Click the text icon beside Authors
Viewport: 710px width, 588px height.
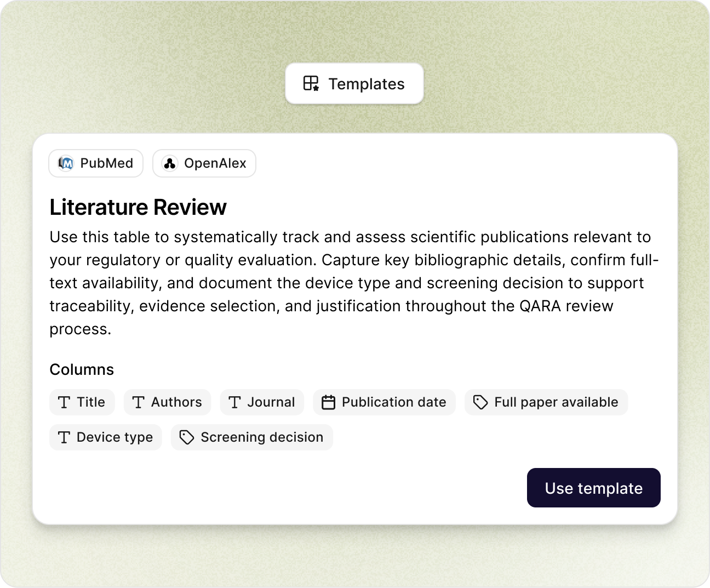point(139,402)
